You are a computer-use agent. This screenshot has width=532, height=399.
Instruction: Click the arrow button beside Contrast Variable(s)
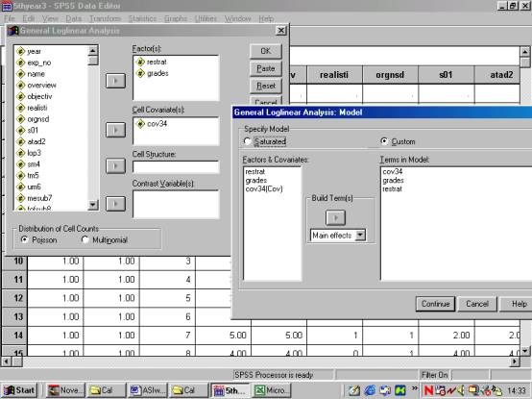(x=115, y=204)
